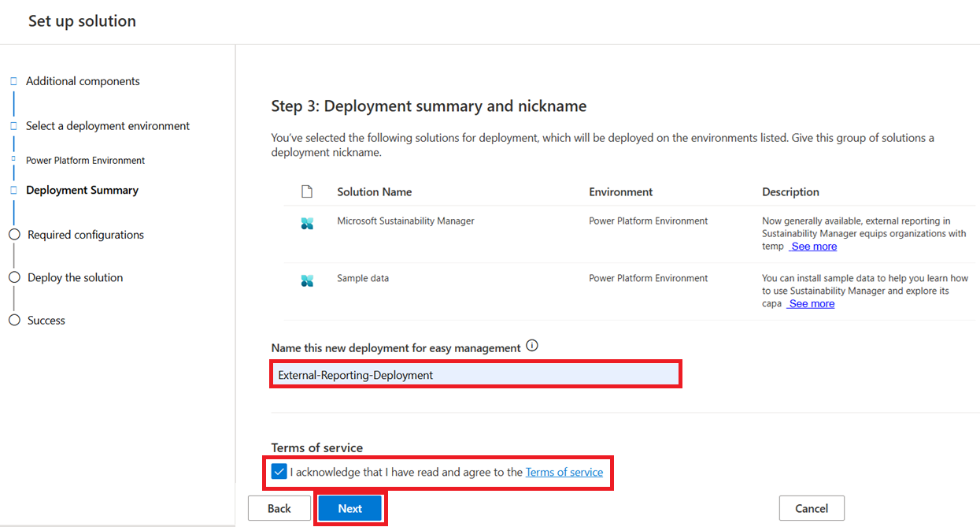
Task: Click the Required configurations step circle
Action: [13, 234]
